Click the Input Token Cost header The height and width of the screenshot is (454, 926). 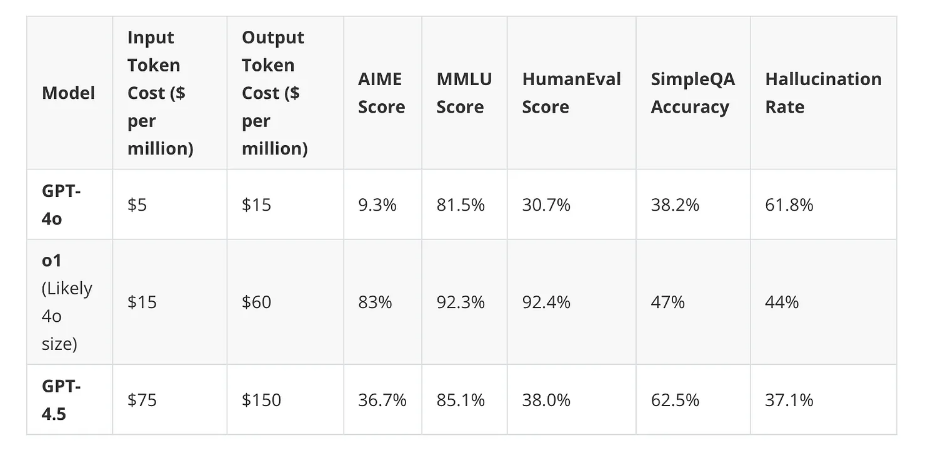tap(160, 93)
